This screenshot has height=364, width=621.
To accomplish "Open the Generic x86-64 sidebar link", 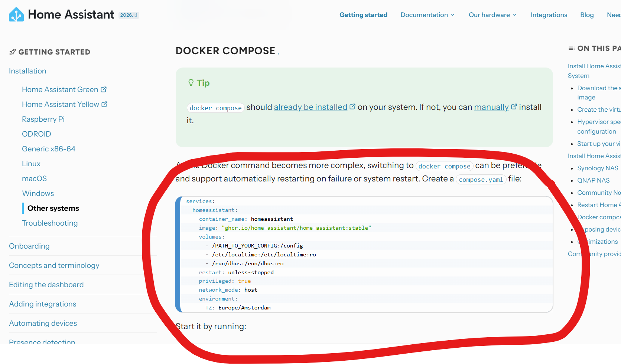I will (49, 149).
